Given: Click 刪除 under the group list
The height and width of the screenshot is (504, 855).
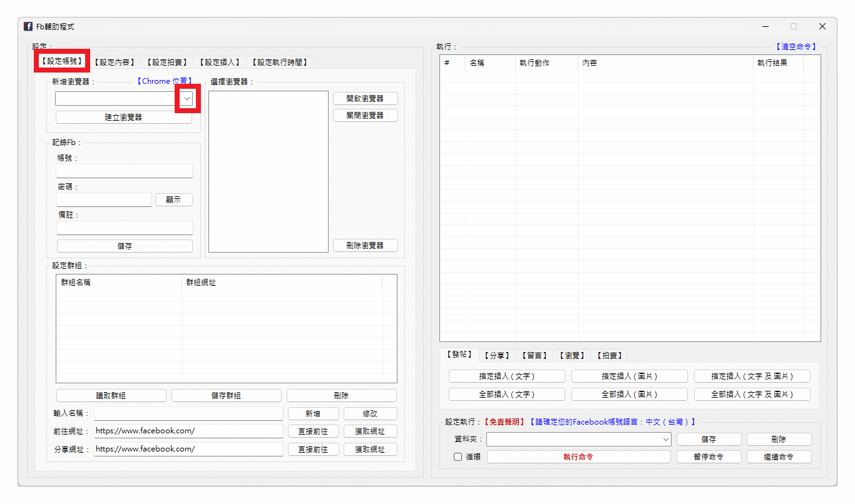Looking at the screenshot, I should [342, 396].
